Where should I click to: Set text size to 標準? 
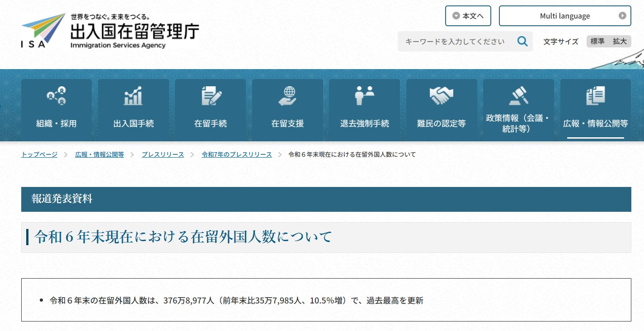pyautogui.click(x=597, y=42)
